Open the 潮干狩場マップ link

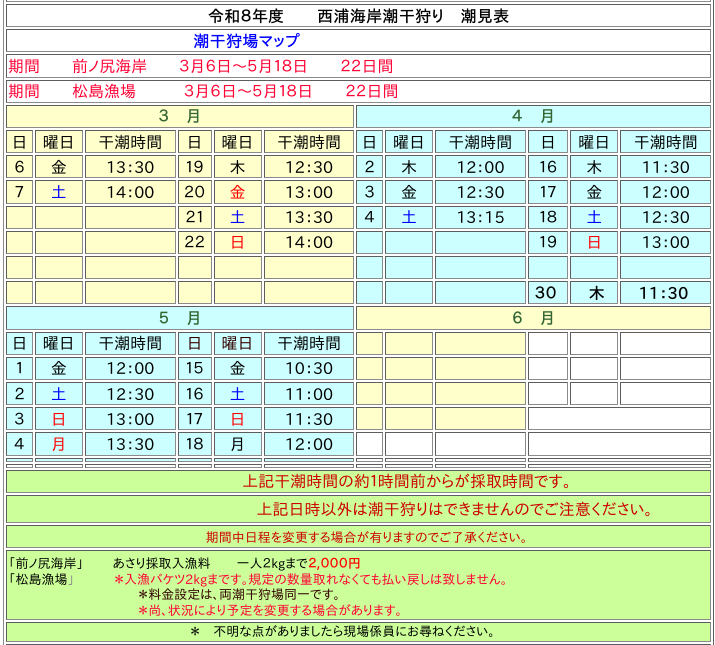pos(246,41)
